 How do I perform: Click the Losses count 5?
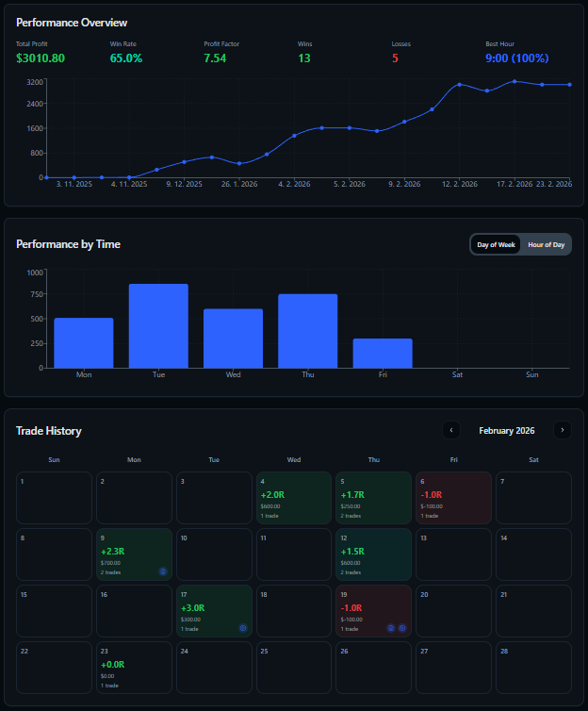click(x=395, y=58)
